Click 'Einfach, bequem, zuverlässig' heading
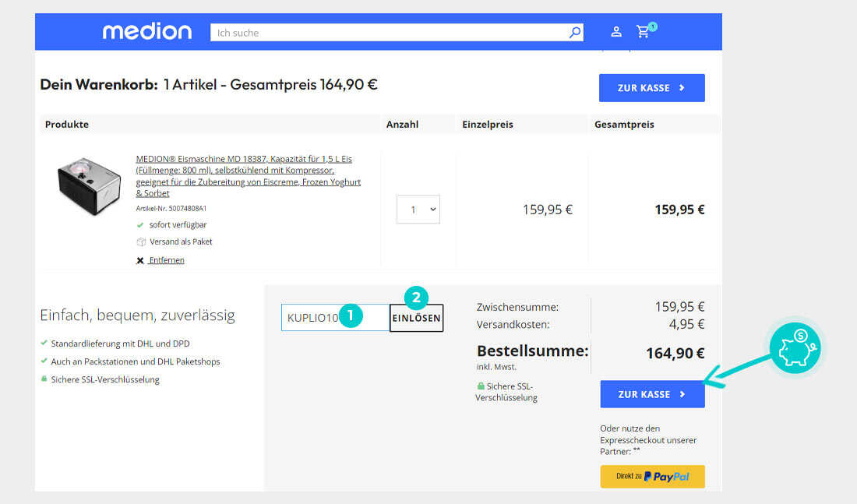 (x=137, y=315)
